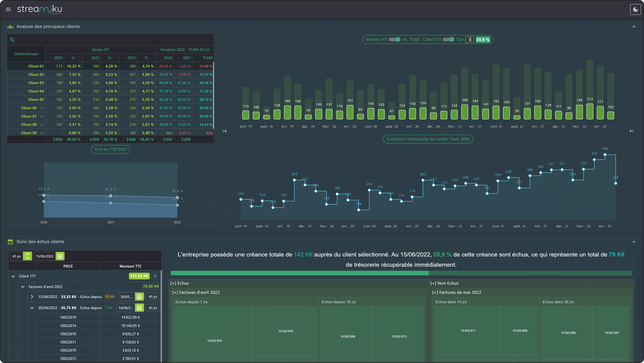Screen dimensions: 644x363
Task: Jump to first chart period
Action: point(225,131)
